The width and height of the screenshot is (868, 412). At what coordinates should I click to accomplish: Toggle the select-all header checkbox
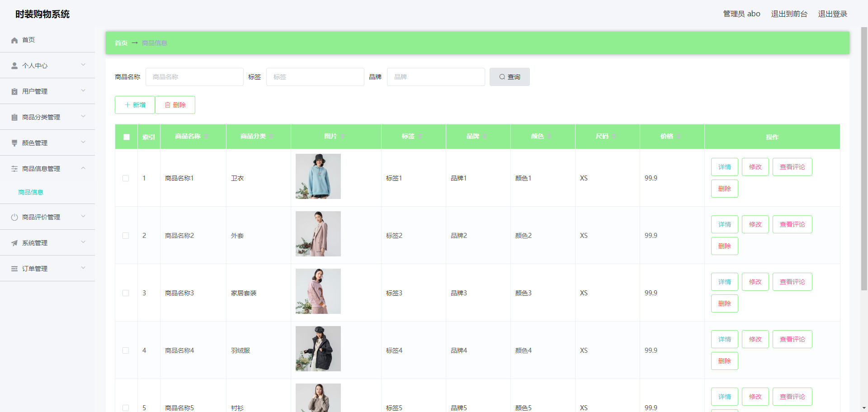(x=127, y=137)
